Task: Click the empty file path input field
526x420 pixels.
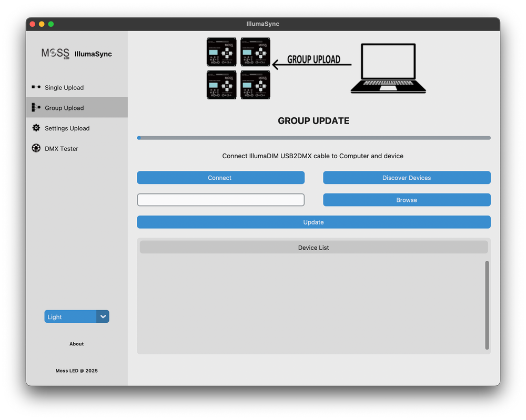Action: (x=220, y=200)
